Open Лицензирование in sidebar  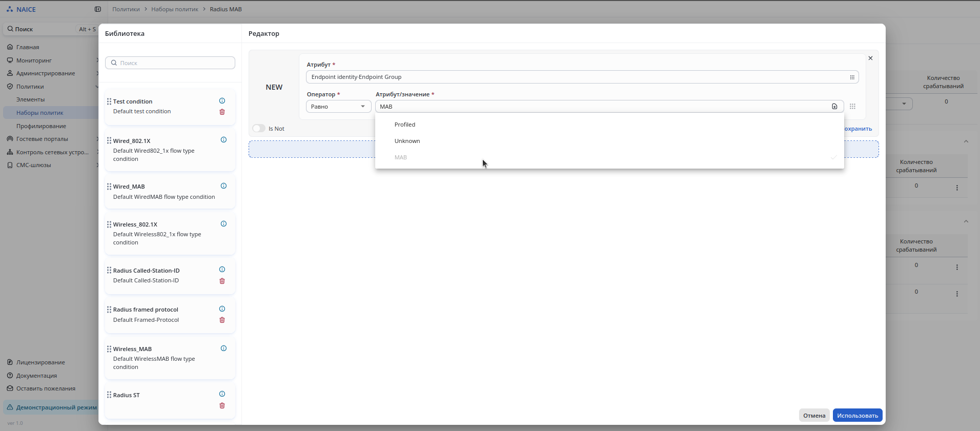[40, 362]
